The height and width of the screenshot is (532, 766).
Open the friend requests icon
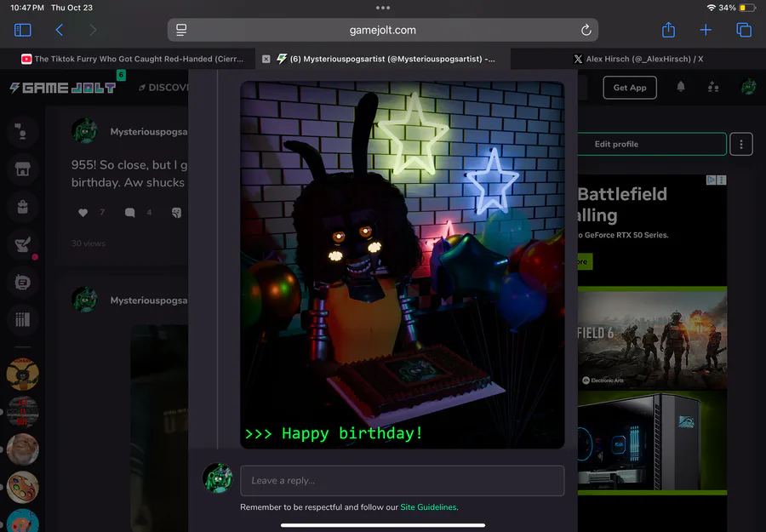coord(712,88)
